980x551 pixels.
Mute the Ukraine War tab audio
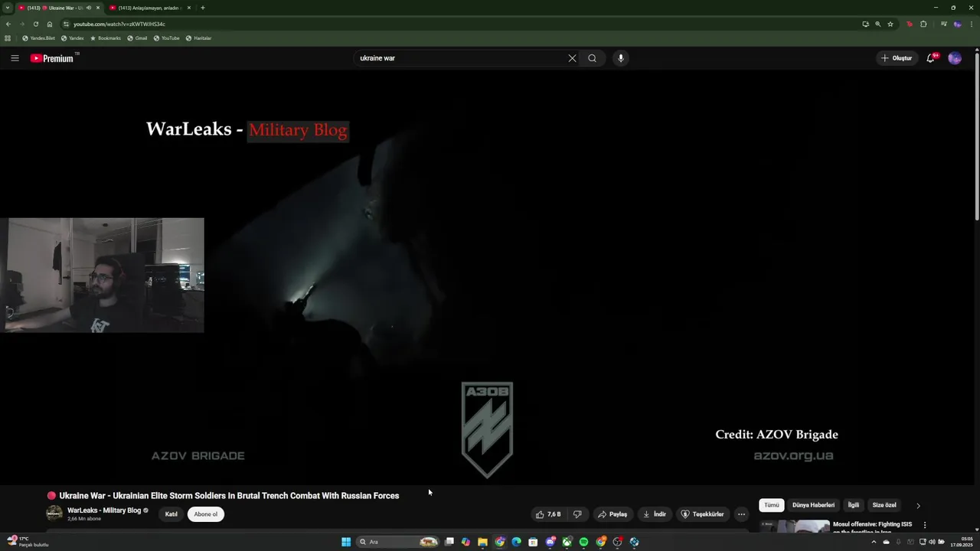pyautogui.click(x=89, y=8)
